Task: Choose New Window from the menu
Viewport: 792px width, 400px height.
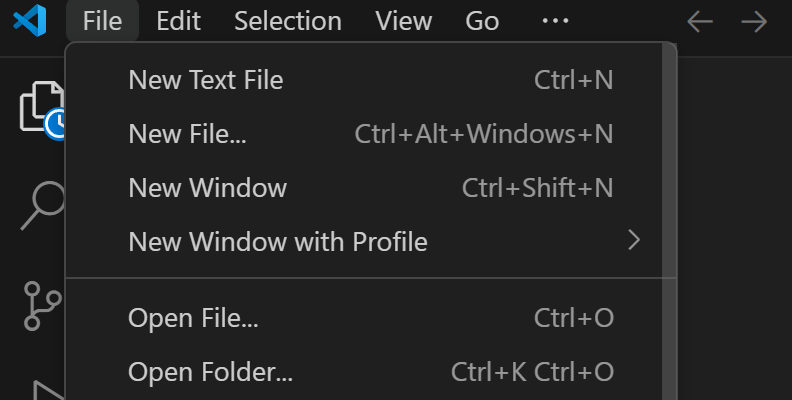Action: pyautogui.click(x=208, y=188)
